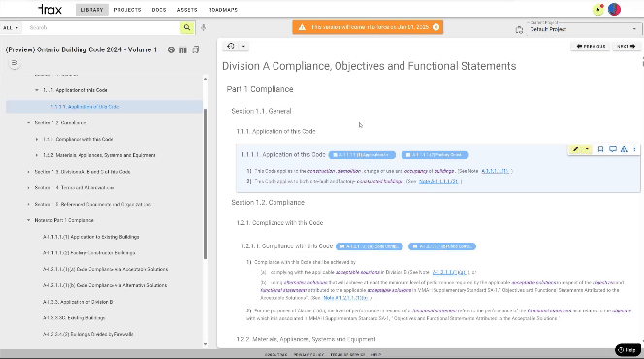The image size is (644, 359).
Task: Click the copy icon beside document title
Action: pyautogui.click(x=196, y=49)
